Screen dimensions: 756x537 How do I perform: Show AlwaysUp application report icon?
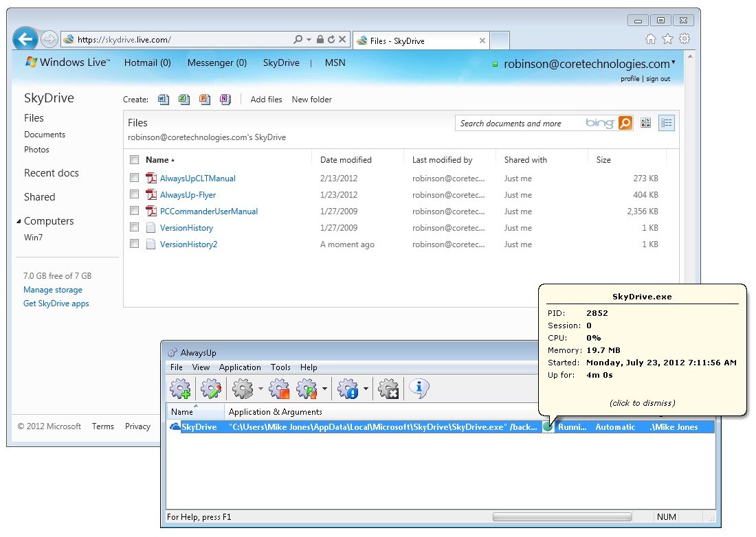348,389
